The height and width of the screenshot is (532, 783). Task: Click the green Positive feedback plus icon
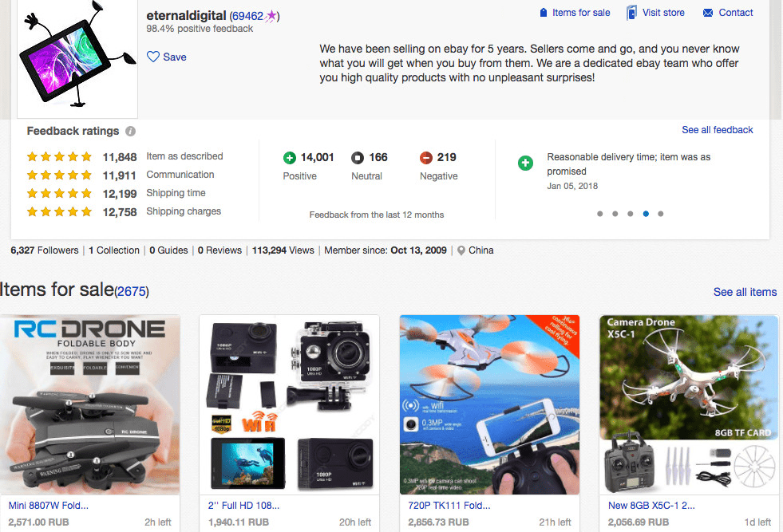tap(290, 158)
